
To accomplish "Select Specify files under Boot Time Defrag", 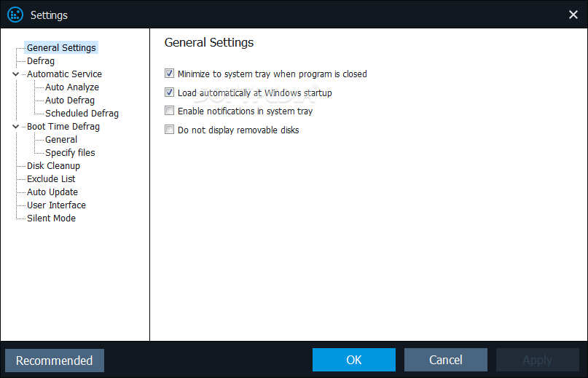I will (70, 153).
